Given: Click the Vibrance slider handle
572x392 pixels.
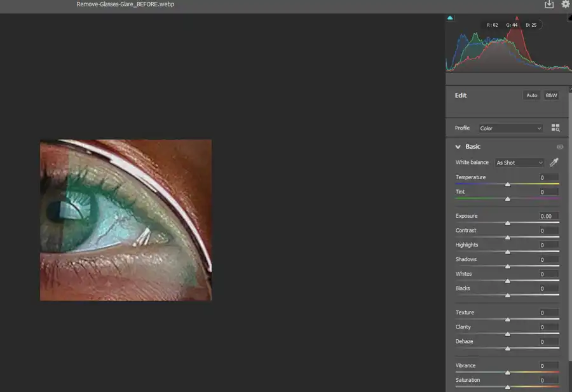Looking at the screenshot, I should pyautogui.click(x=508, y=373).
